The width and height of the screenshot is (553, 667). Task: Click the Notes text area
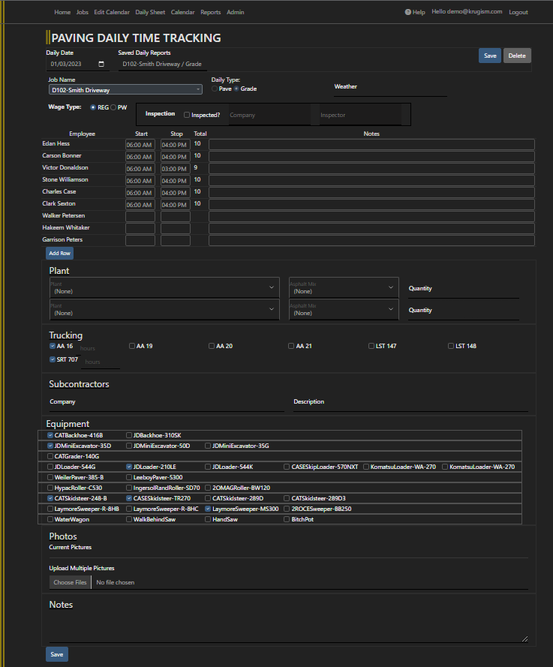(289, 628)
